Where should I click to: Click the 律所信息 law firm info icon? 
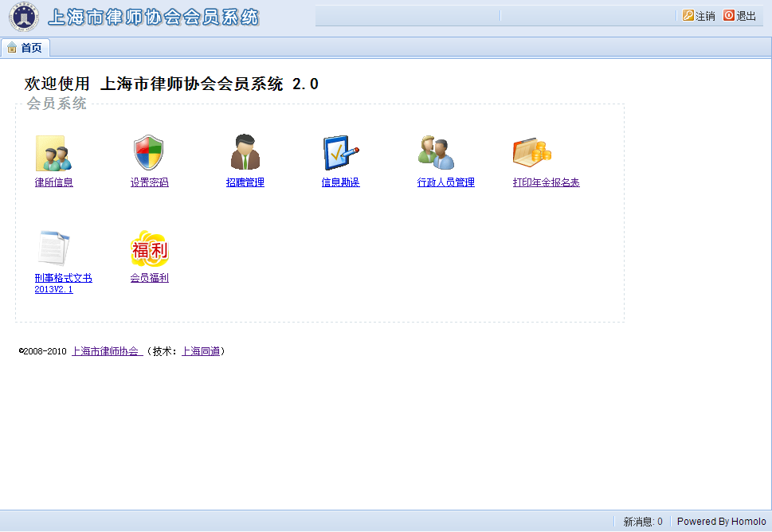[x=53, y=153]
